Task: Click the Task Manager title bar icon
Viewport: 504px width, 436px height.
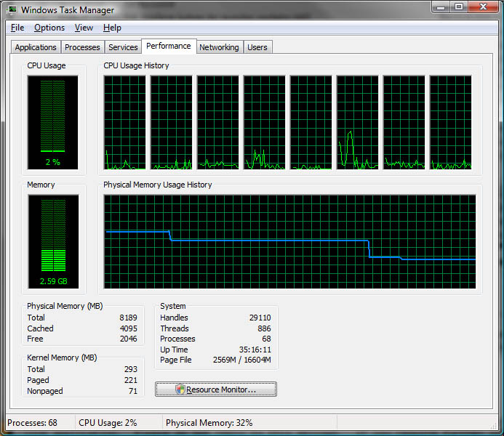Action: 12,9
